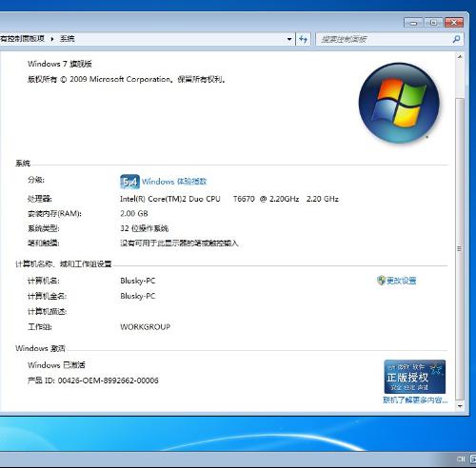Click the search magnifier icon
Screen dimensions: 476x468
point(456,39)
